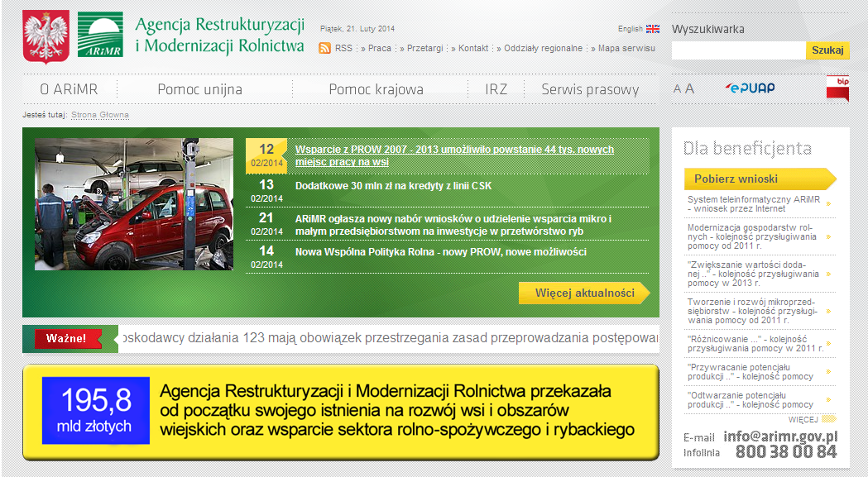Screen dimensions: 868x477
Task: Open Modernizacja gospodarstw rolnych kolejność link
Action: (x=752, y=236)
